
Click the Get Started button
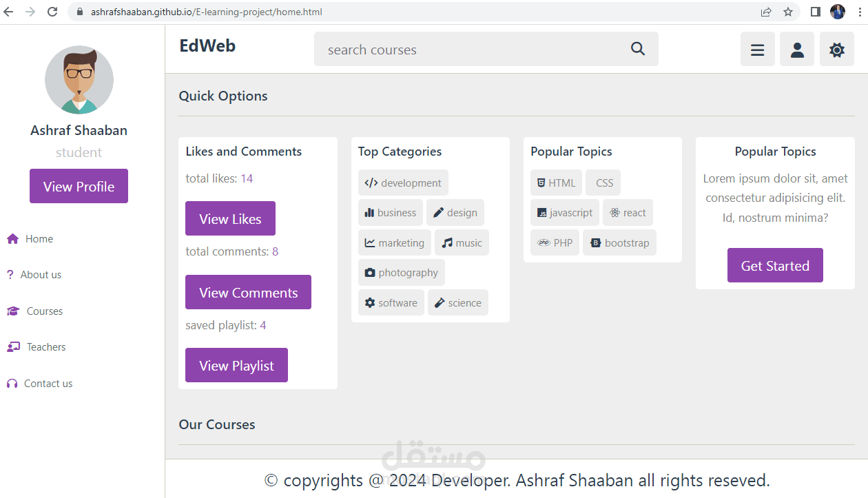775,265
